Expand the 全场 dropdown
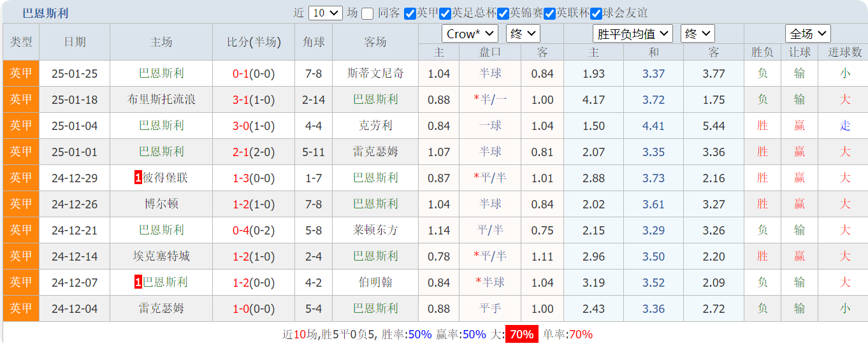The image size is (868, 346). [807, 34]
